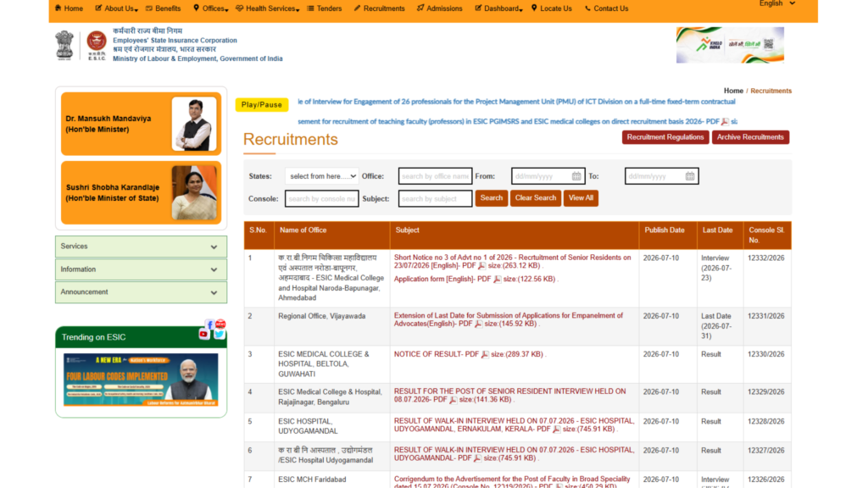The height and width of the screenshot is (488, 868).
Task: Open the YouTube icon in Trending on ESIC
Action: pyautogui.click(x=203, y=334)
